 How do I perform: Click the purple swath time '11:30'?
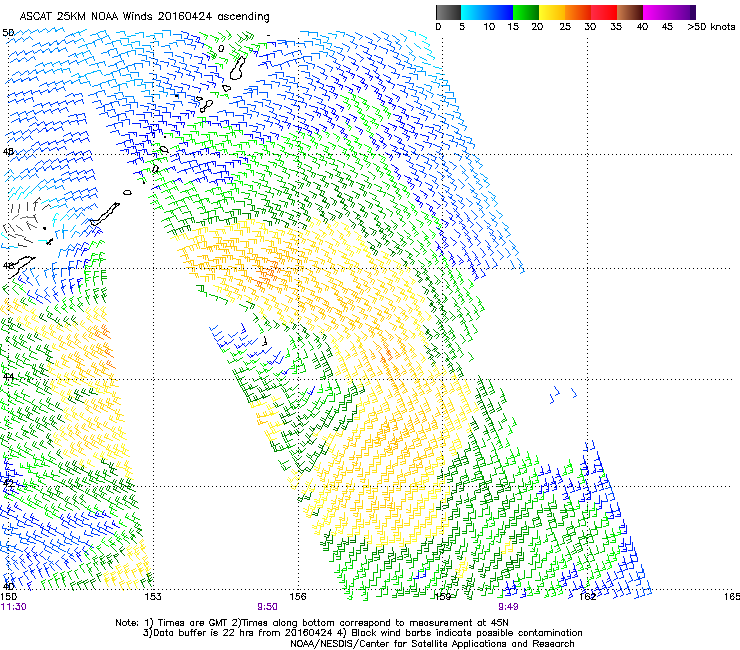14,607
